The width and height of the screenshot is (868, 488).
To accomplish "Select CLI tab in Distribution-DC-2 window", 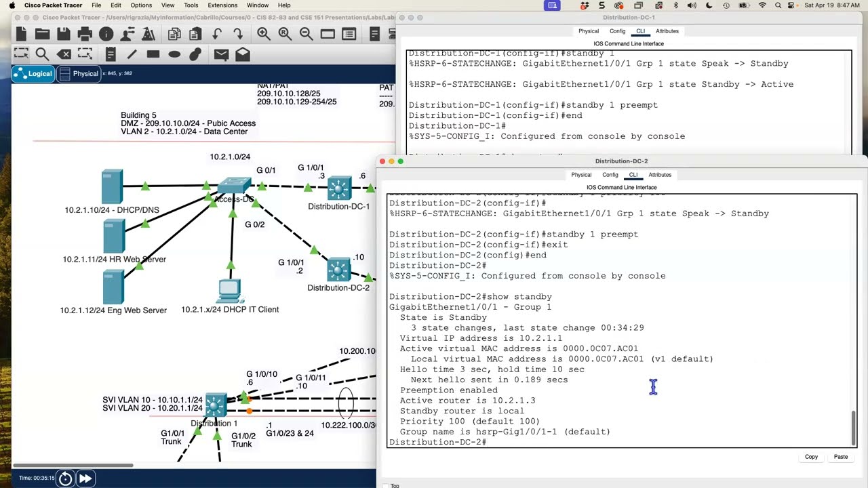I will pos(633,175).
